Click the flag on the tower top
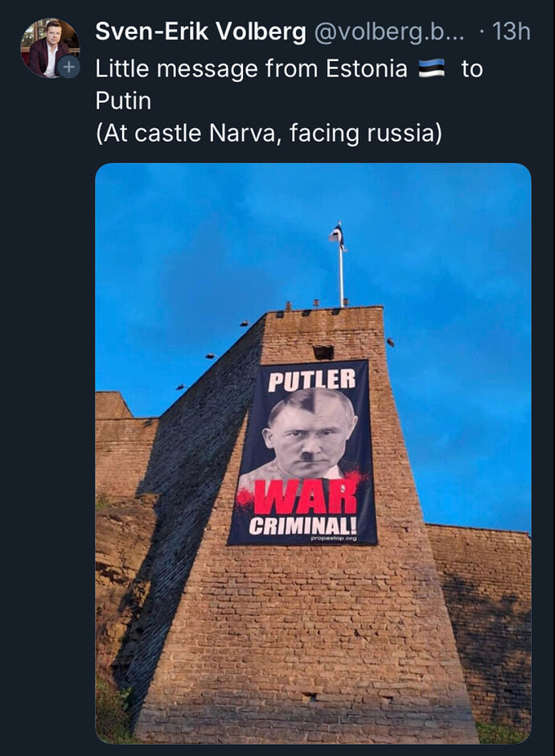The image size is (555, 756). 338,236
